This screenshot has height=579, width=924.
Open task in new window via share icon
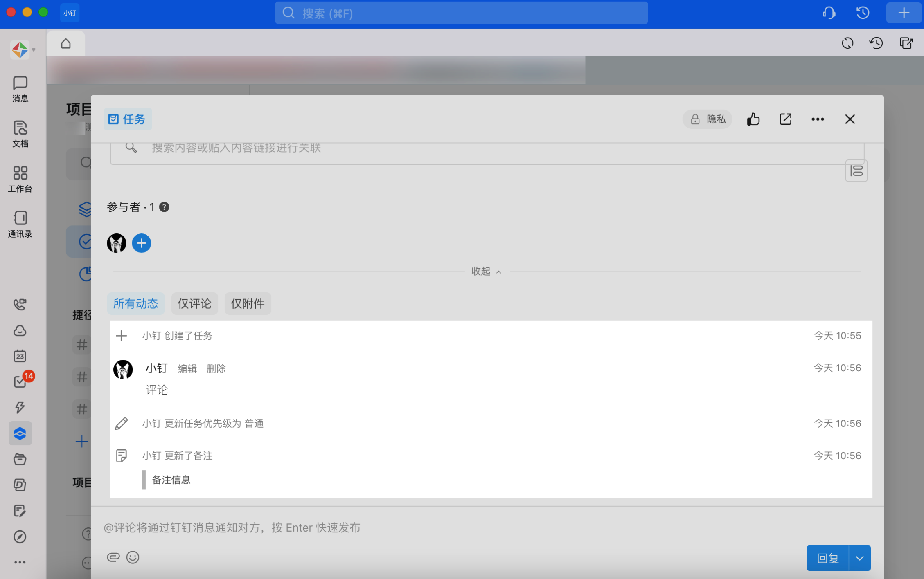tap(785, 119)
